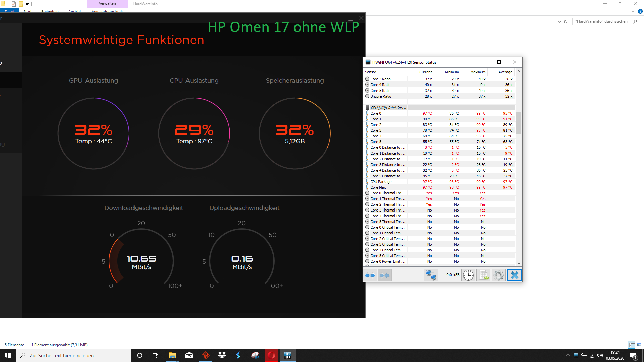Click HWiNFO shrink columns arrows button

[x=384, y=275]
